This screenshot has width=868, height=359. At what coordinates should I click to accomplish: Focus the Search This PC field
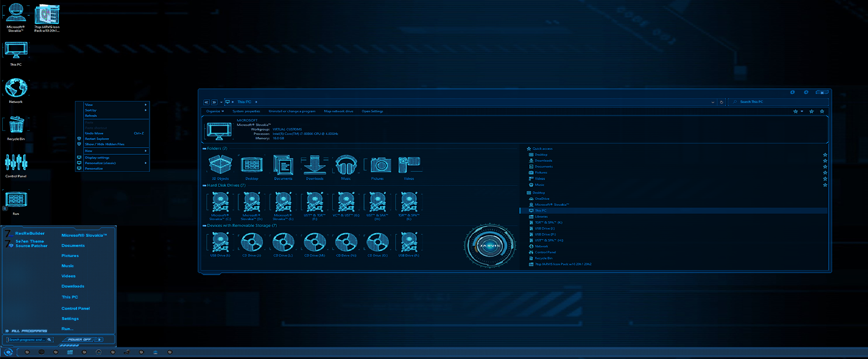(779, 102)
